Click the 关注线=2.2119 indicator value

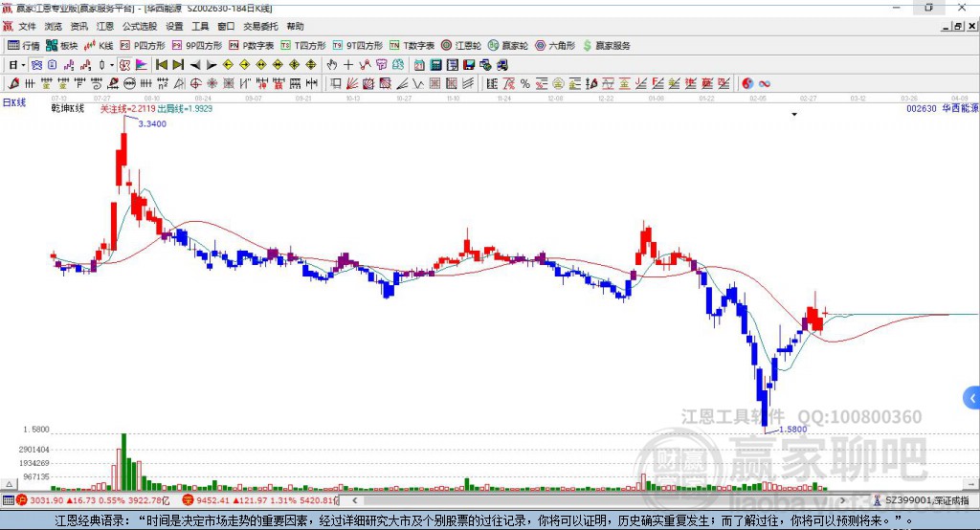pyautogui.click(x=127, y=109)
